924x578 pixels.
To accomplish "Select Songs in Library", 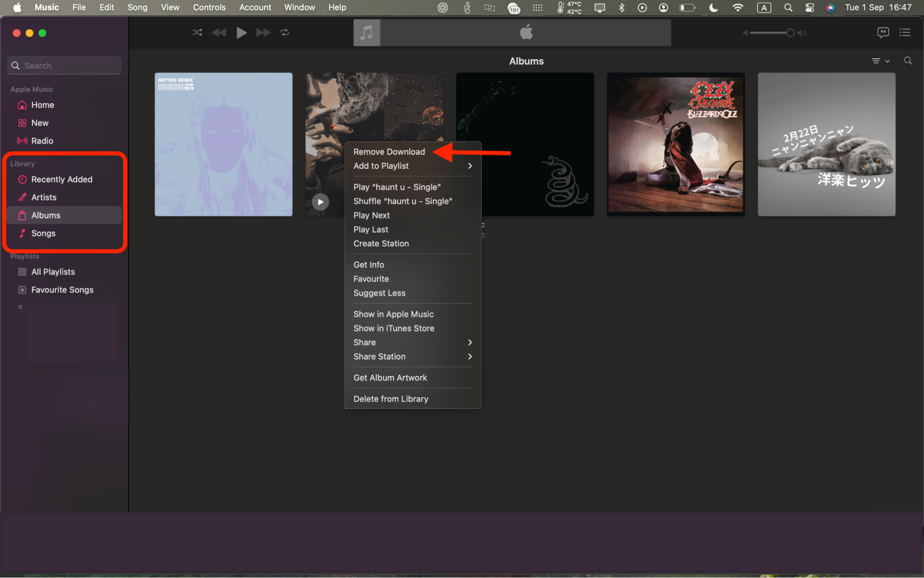I will (64, 234).
